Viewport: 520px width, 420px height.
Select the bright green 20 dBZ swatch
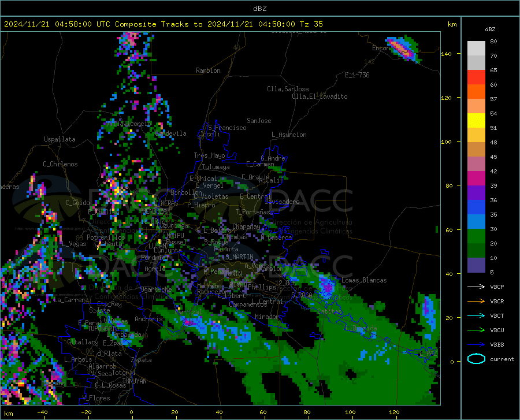[x=476, y=236]
